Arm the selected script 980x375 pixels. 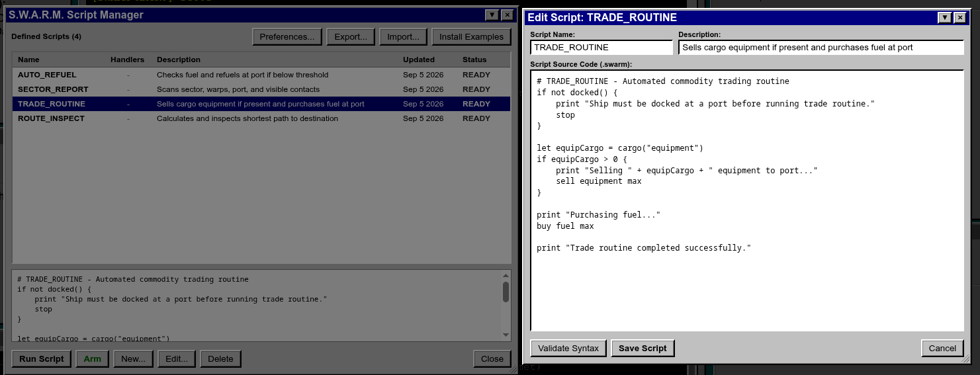pos(92,358)
